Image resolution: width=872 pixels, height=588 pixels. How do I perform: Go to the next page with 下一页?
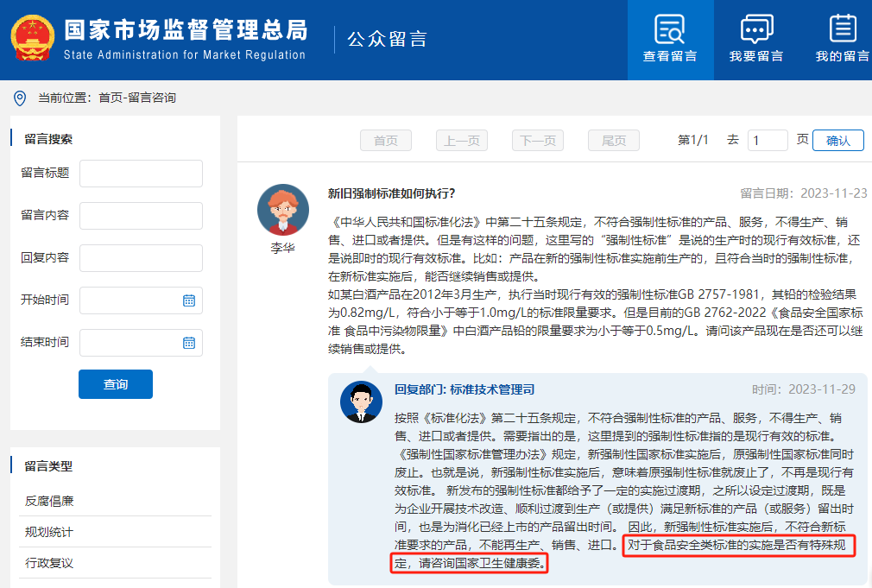pyautogui.click(x=537, y=140)
